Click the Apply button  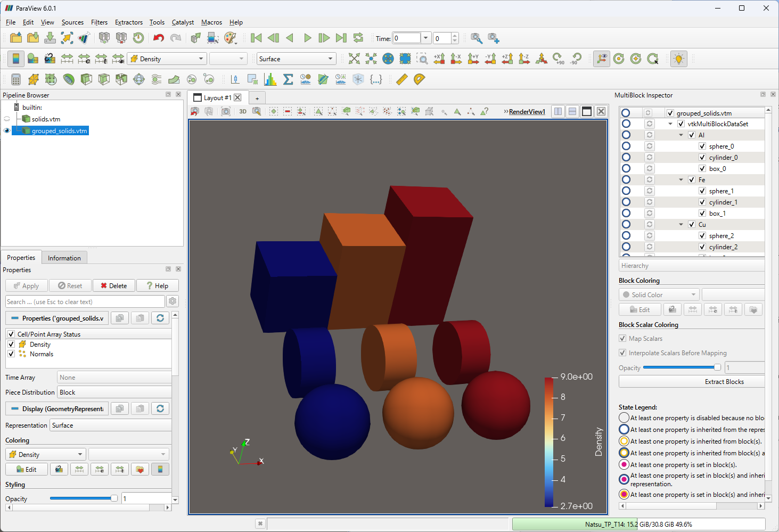coord(27,285)
